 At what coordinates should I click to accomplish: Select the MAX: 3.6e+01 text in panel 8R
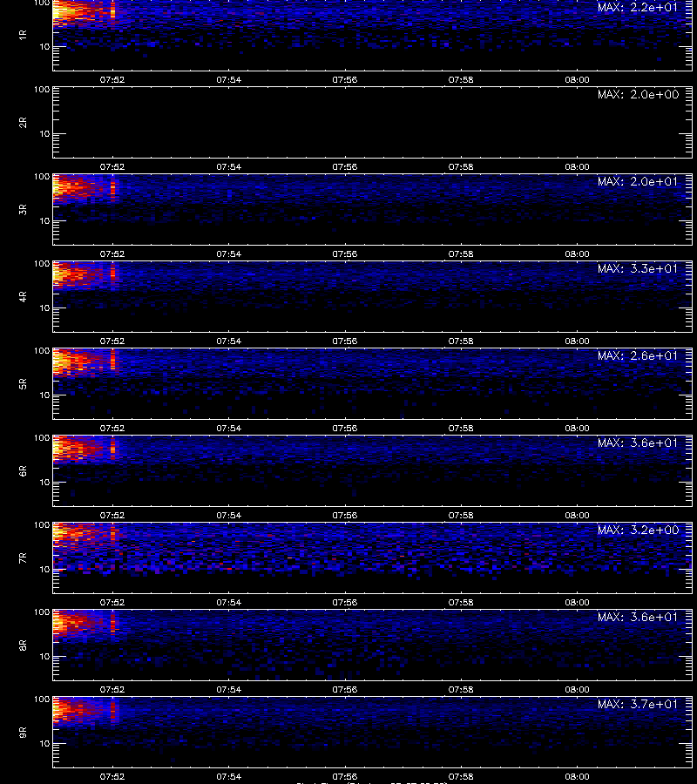638,617
